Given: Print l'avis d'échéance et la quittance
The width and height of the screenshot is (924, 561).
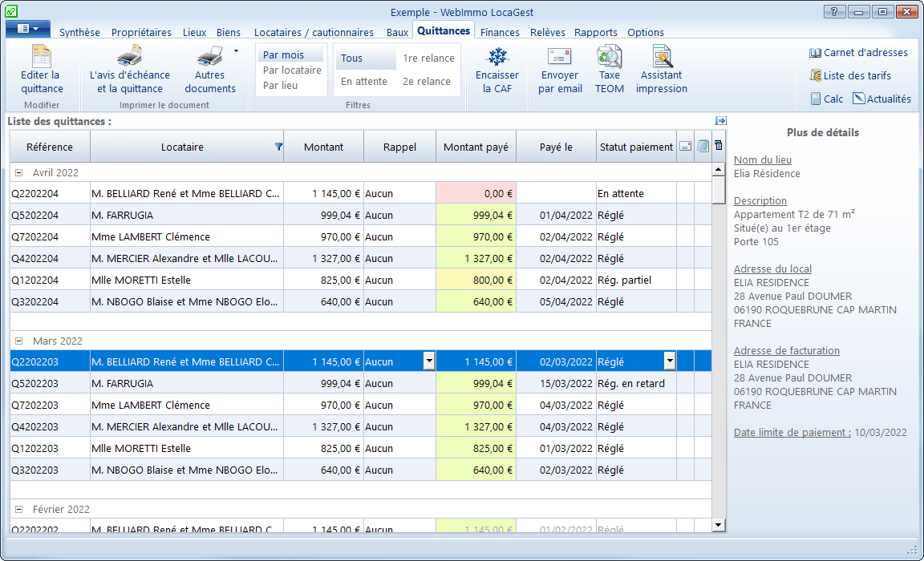Looking at the screenshot, I should [129, 58].
